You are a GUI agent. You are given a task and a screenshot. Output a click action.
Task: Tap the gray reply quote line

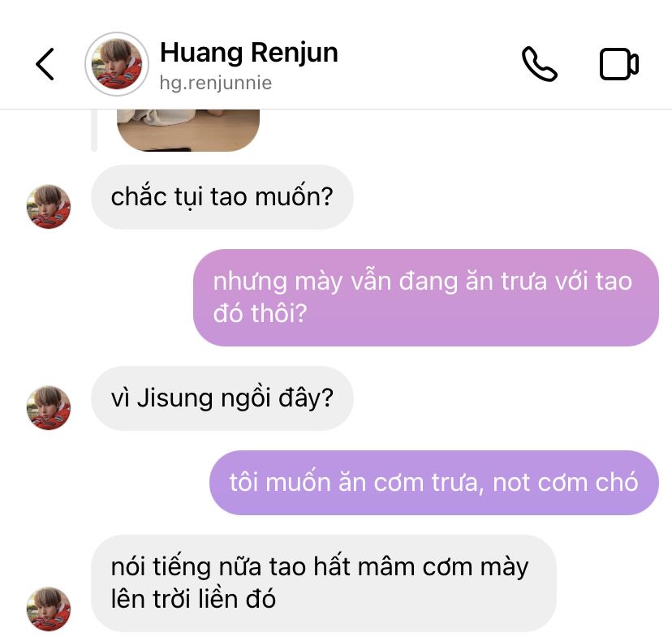94,131
